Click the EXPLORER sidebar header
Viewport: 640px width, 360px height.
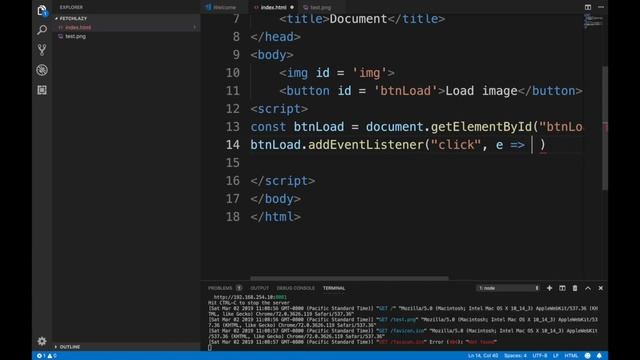pyautogui.click(x=71, y=7)
